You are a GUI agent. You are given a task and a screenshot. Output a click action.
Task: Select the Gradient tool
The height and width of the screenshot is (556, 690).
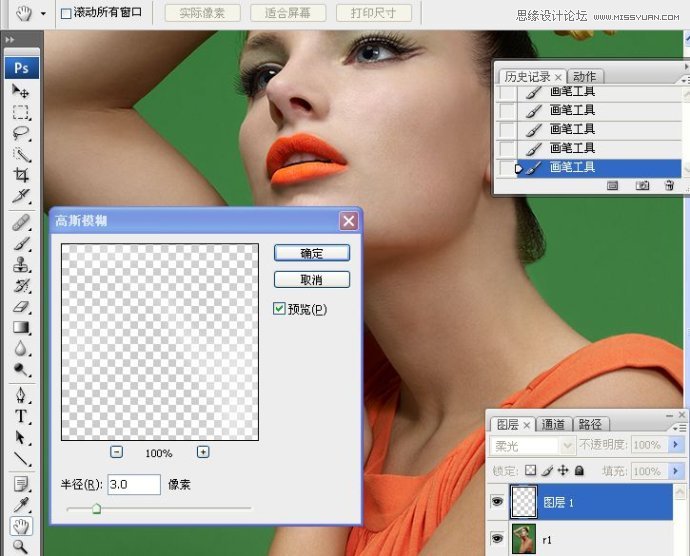click(21, 328)
